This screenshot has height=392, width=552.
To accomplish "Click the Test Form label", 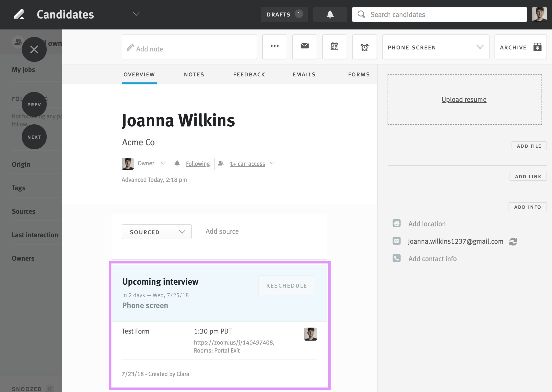I will [135, 331].
